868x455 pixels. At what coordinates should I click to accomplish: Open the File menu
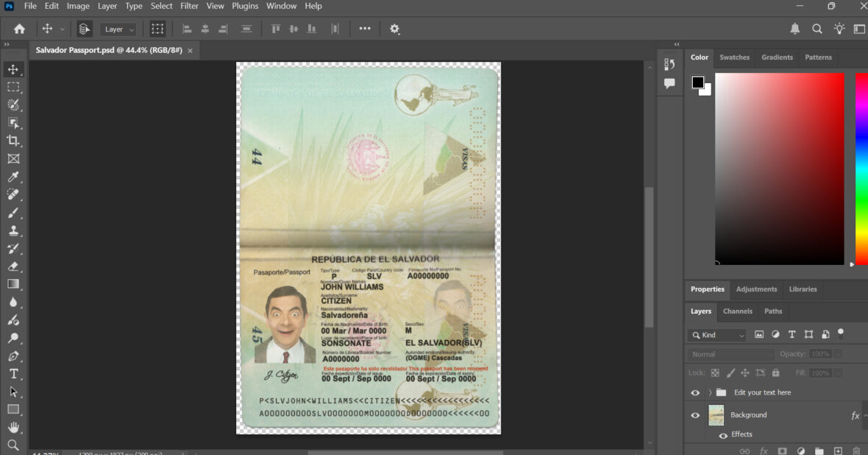click(x=30, y=6)
